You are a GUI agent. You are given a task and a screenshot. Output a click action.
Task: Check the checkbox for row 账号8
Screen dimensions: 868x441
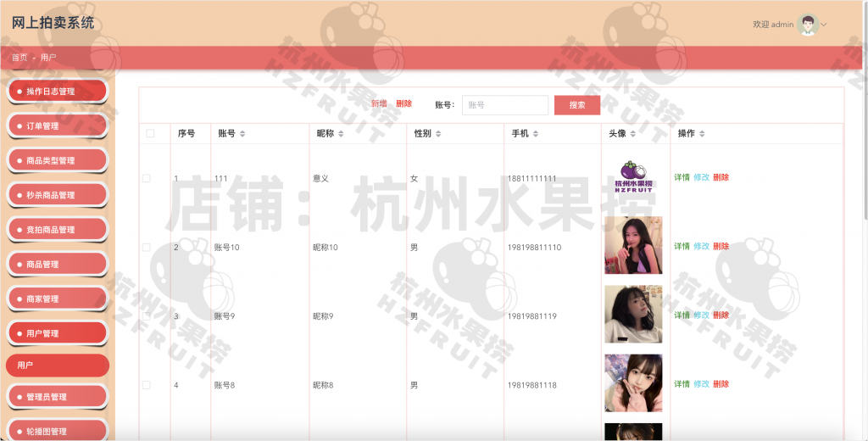146,385
